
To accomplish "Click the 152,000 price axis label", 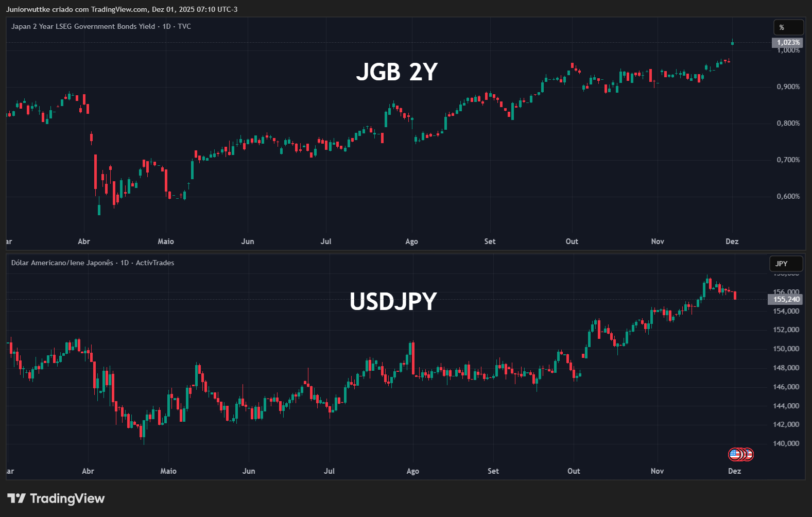I will (786, 330).
